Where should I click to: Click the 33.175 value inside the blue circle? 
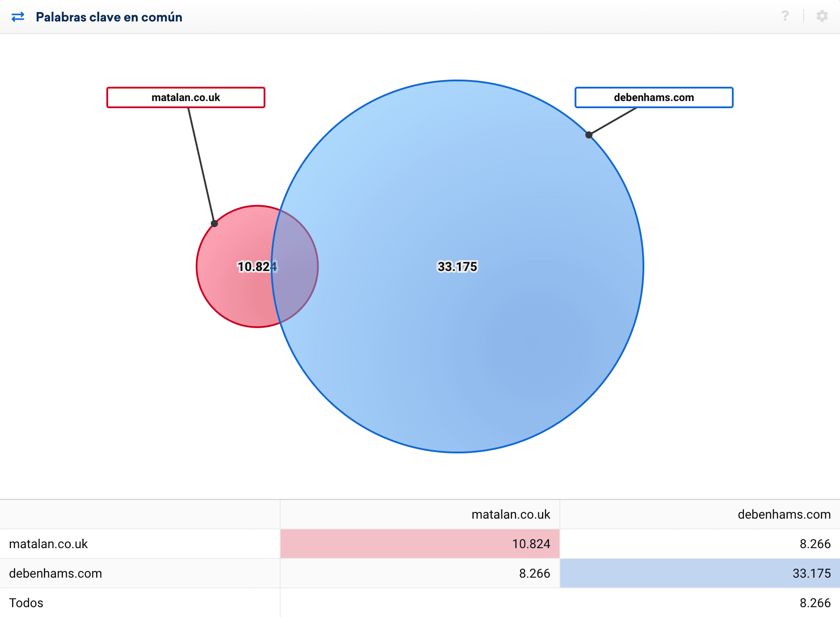pos(457,266)
